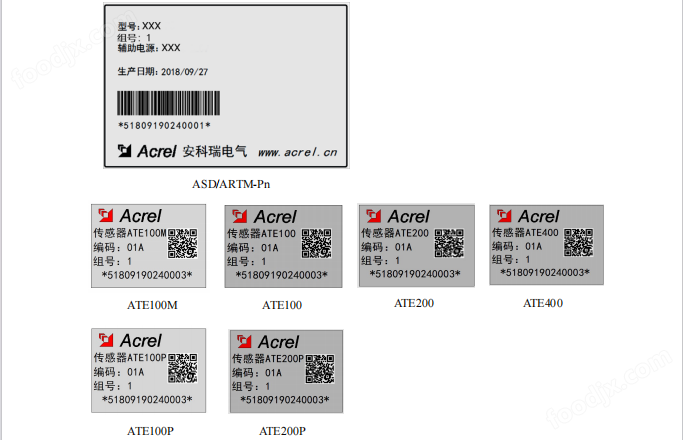Click the 传感器ATE100 text on the ATE100 label
The image size is (683, 440).
263,233
